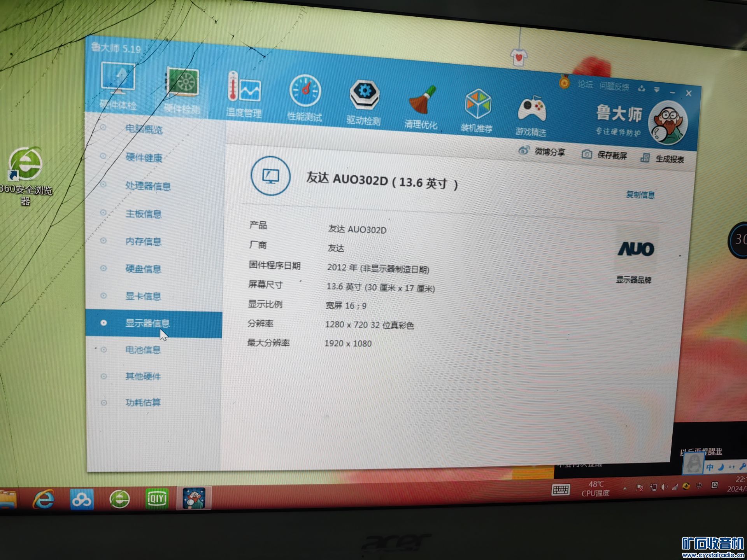747x560 pixels.
Task: Select 显卡信息 in the sidebar
Action: (x=143, y=296)
